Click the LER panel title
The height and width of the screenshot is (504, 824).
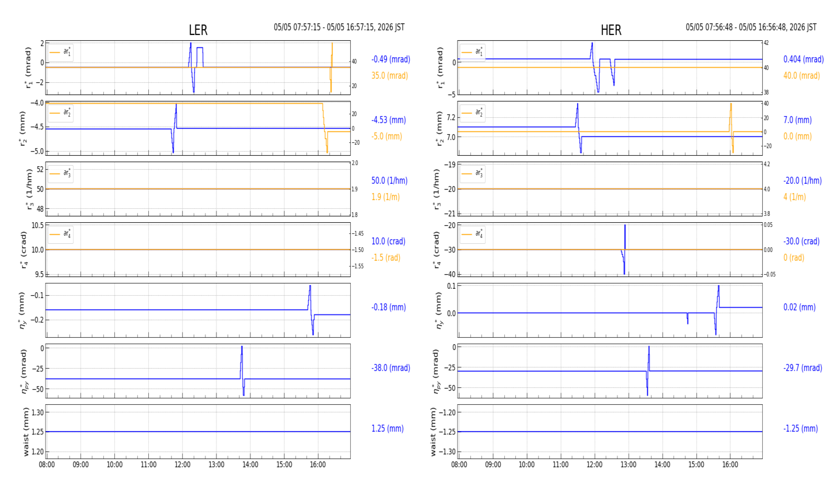click(198, 30)
